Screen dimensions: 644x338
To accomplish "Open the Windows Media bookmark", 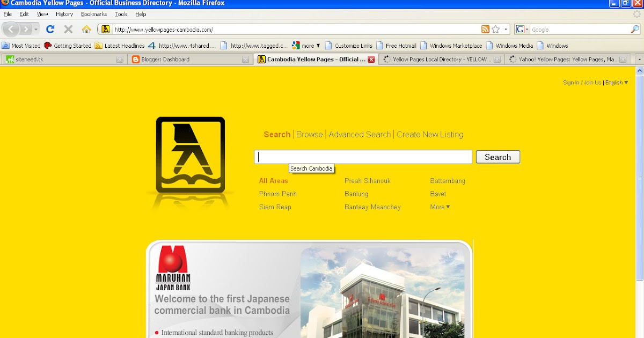I will [510, 46].
